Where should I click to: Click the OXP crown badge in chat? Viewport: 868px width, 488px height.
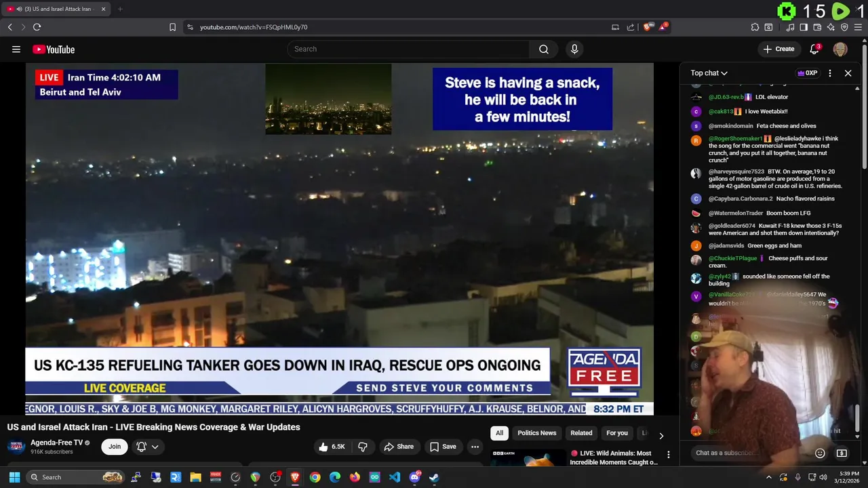pyautogui.click(x=807, y=73)
